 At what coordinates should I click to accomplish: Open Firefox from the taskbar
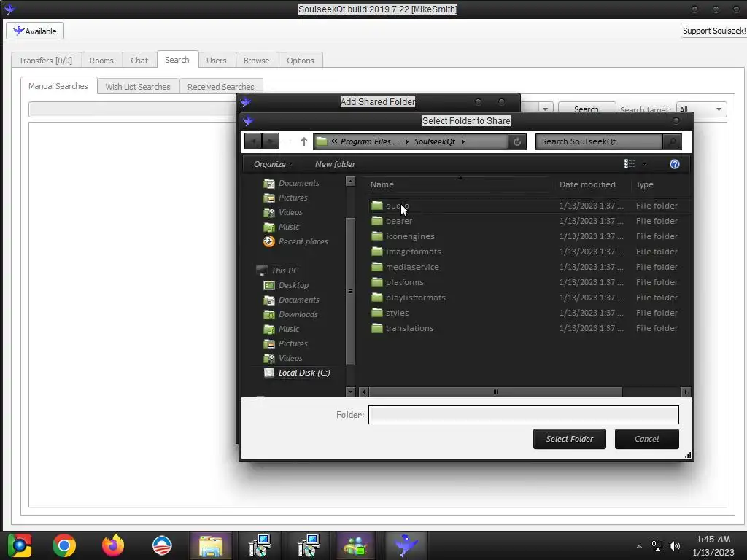[113, 545]
